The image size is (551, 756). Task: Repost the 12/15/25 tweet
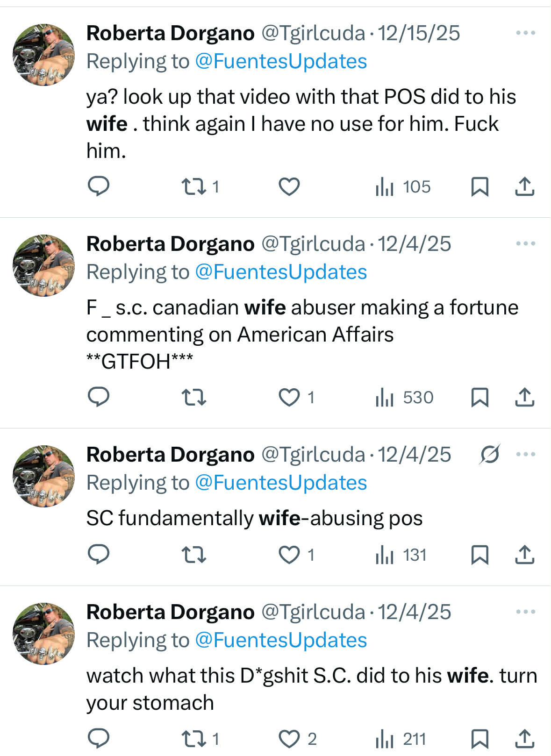194,186
